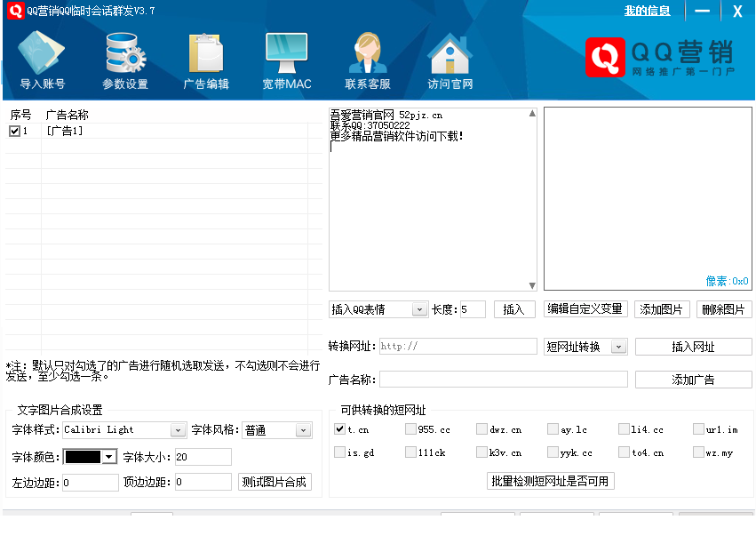Minimize the QQ营销 window

[702, 11]
